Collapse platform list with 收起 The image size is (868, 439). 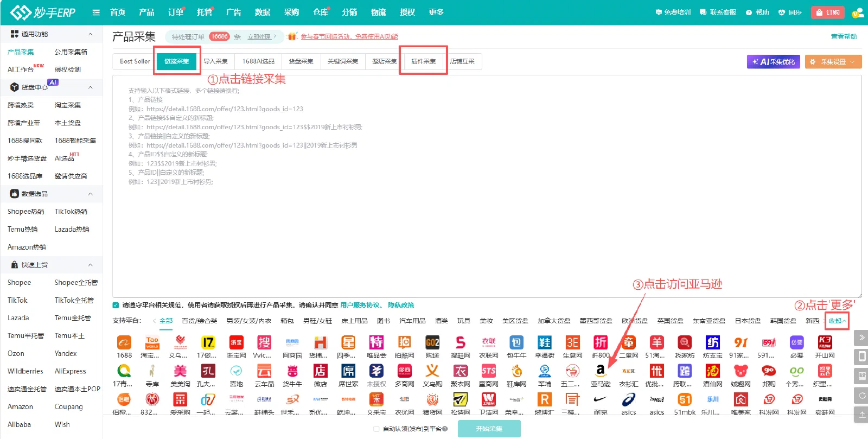837,321
